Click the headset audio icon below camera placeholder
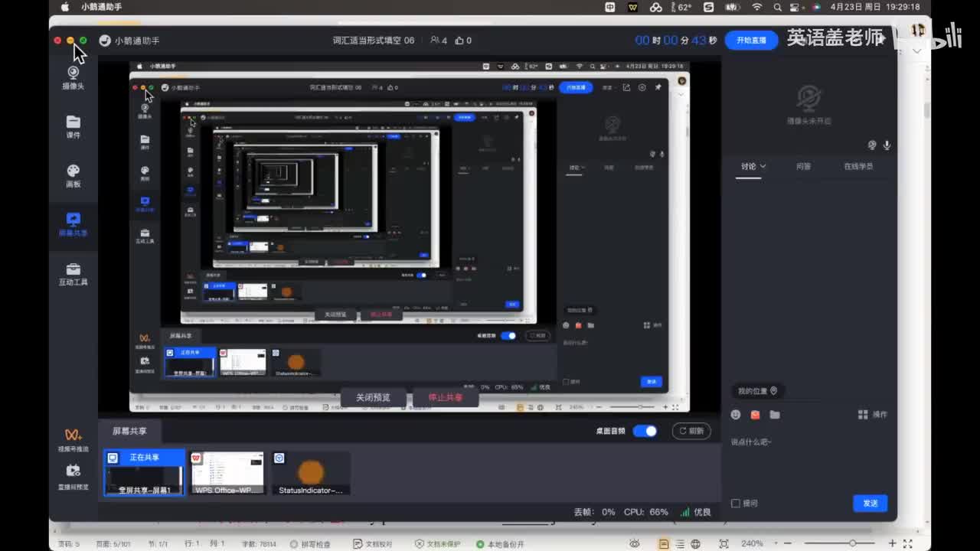980x551 pixels. pyautogui.click(x=872, y=145)
